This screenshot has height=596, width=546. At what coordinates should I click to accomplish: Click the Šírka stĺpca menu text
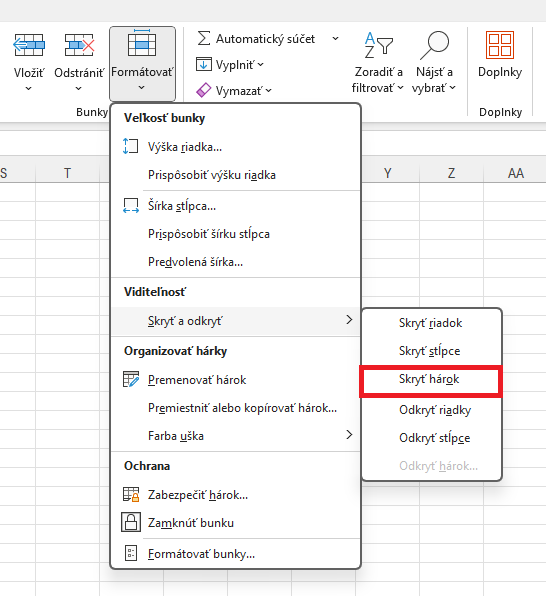[x=182, y=206]
